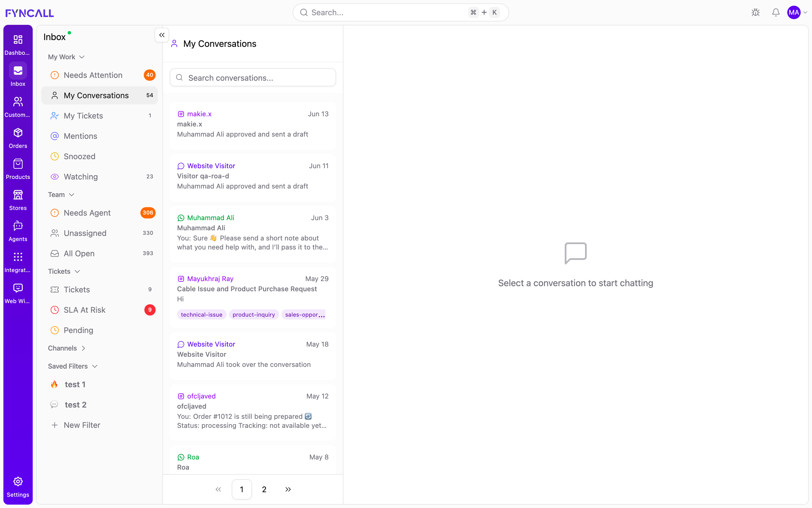This screenshot has height=508, width=812.
Task: Open the Visitor qa-roa-d conversation
Action: coord(253,178)
